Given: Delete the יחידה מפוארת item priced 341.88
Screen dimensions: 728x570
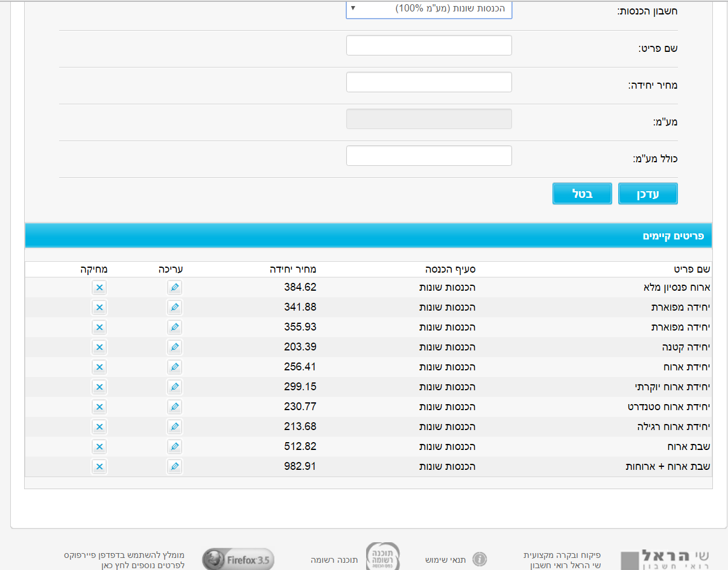Looking at the screenshot, I should click(100, 308).
